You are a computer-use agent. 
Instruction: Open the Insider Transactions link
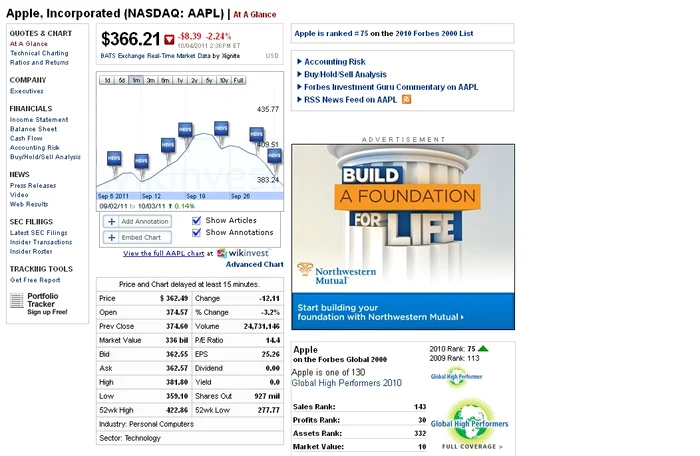[41, 242]
